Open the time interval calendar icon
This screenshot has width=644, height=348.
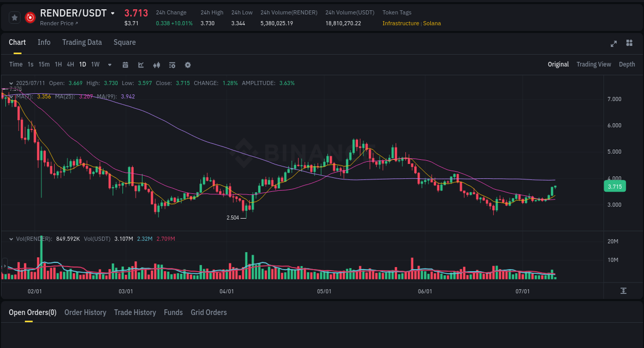pyautogui.click(x=125, y=64)
